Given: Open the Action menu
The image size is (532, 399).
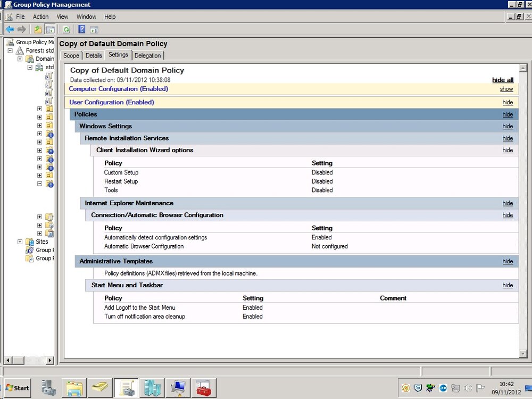Looking at the screenshot, I should 41,16.
